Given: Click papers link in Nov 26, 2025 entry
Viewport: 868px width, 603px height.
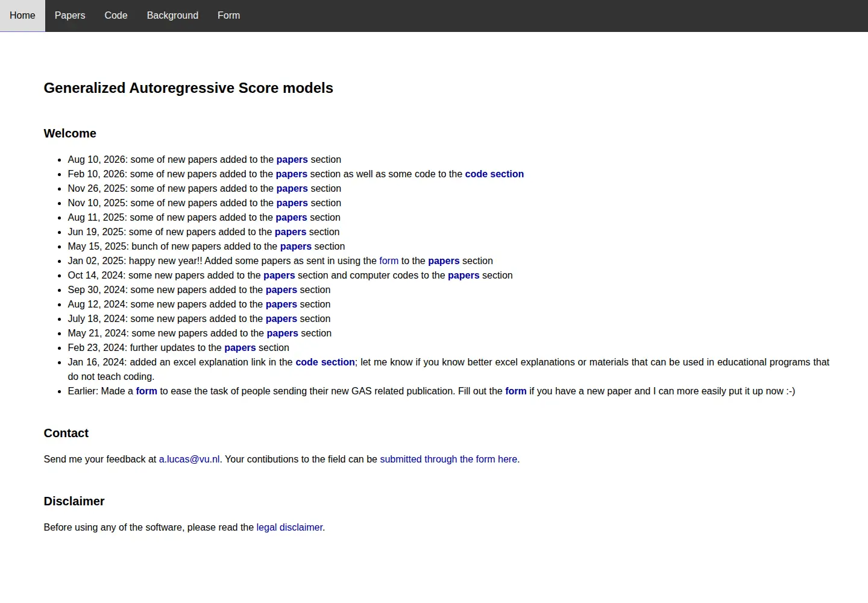Looking at the screenshot, I should coord(292,189).
